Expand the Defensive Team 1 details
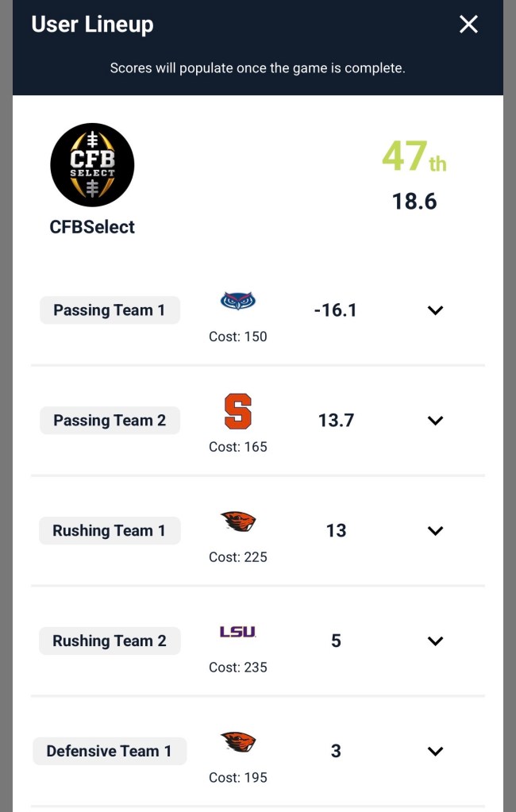 pos(435,751)
